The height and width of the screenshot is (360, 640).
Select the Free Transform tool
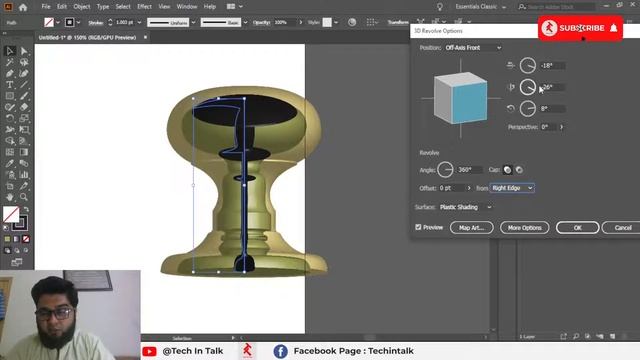(x=24, y=130)
